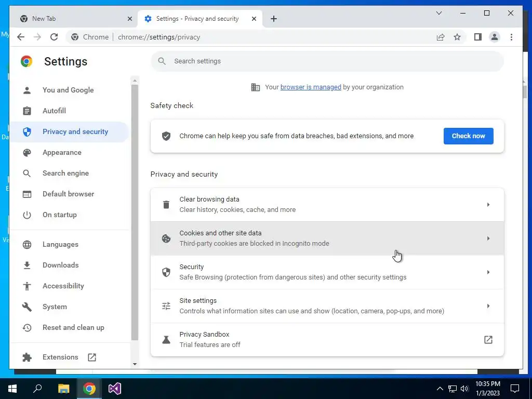Click the browser forward arrow
The image size is (532, 399).
[37, 37]
